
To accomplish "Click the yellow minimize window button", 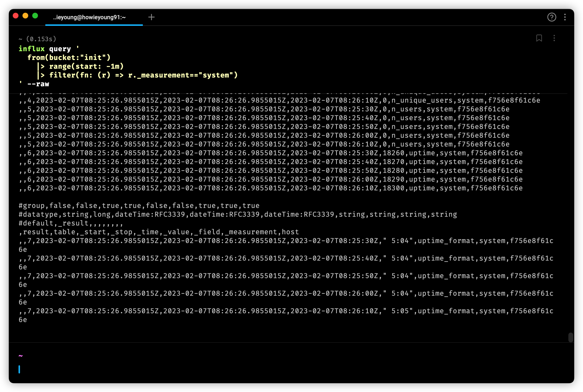I will coord(25,16).
